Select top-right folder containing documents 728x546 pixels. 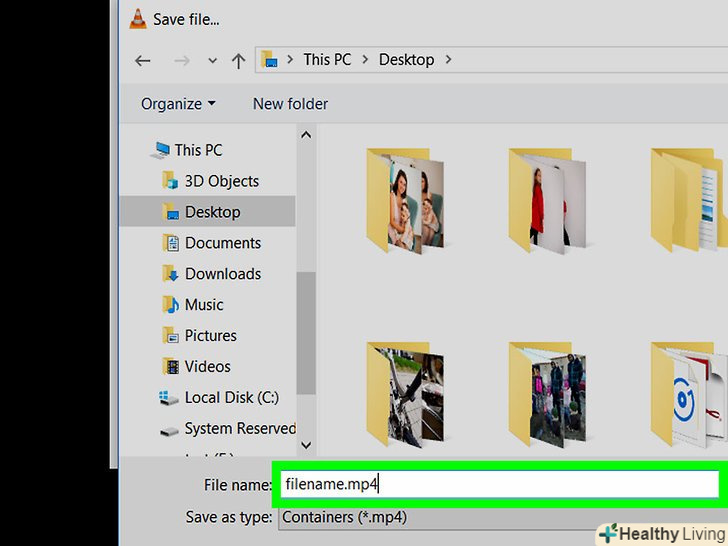point(689,201)
